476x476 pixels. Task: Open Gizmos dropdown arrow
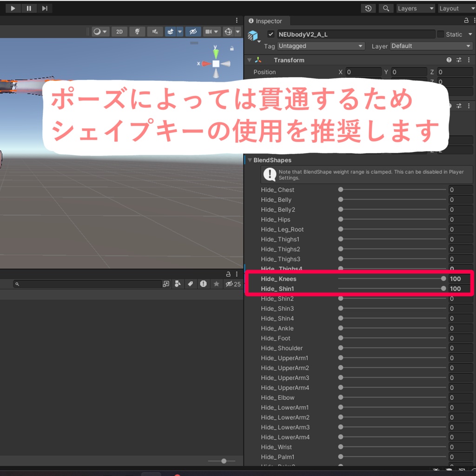[238, 32]
